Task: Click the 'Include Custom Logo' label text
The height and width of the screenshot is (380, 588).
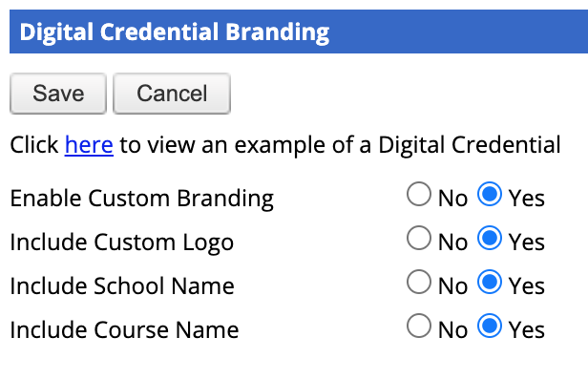Action: tap(122, 243)
